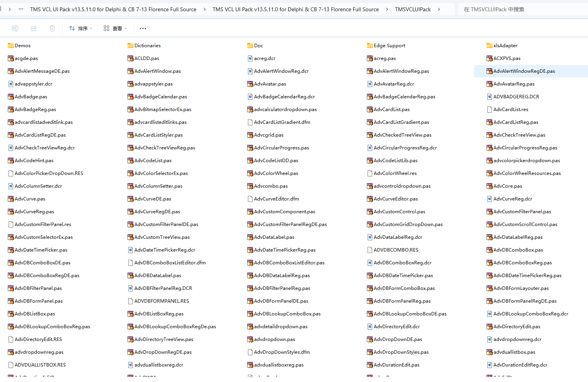Click the icon of acreg.dcr file
The image size is (588, 382).
[x=250, y=58]
